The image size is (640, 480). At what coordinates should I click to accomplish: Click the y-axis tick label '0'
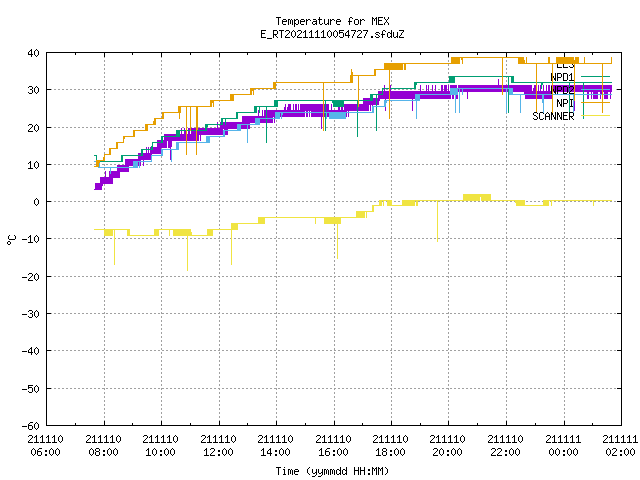point(37,202)
